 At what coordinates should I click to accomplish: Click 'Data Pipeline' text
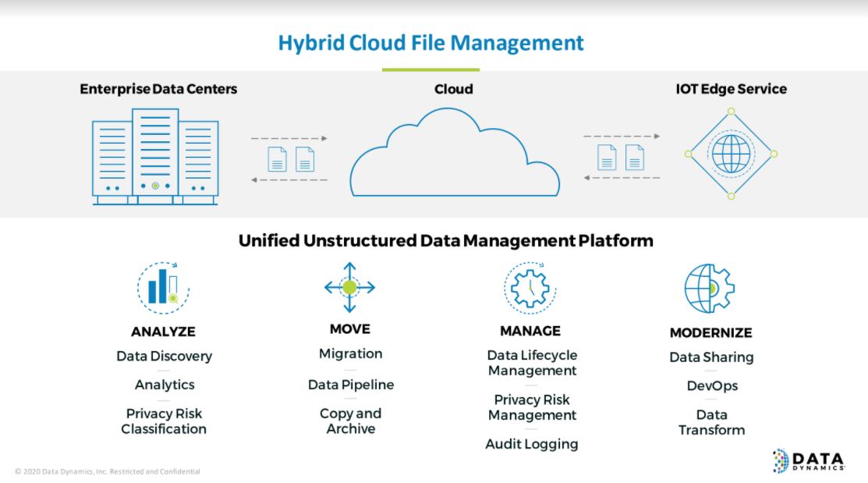pos(351,385)
